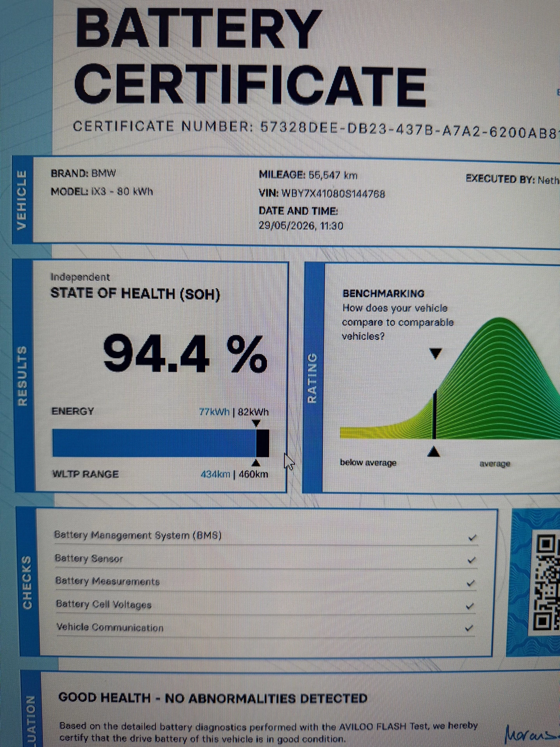Screen dimensions: 560x747
Task: Click the Battery Sensor row text
Action: coord(89,558)
